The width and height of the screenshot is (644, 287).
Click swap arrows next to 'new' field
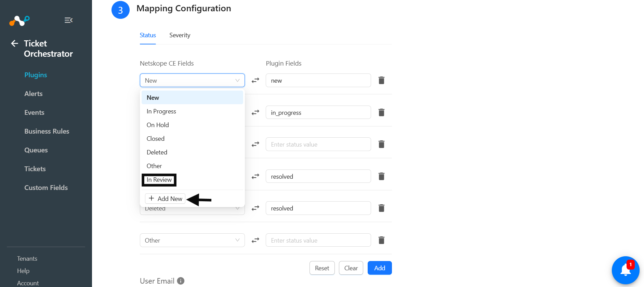[x=255, y=80]
